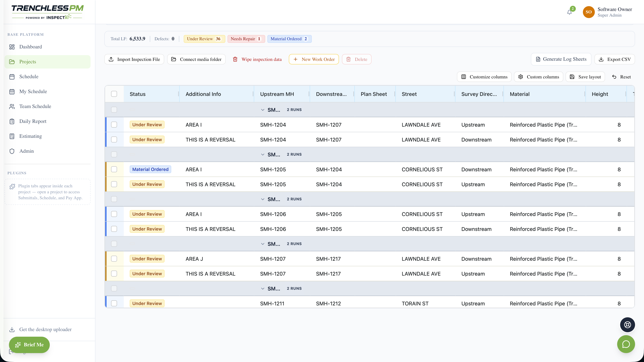Viewport: 644px width, 362px height.
Task: Create a New Work Order
Action: 314,59
